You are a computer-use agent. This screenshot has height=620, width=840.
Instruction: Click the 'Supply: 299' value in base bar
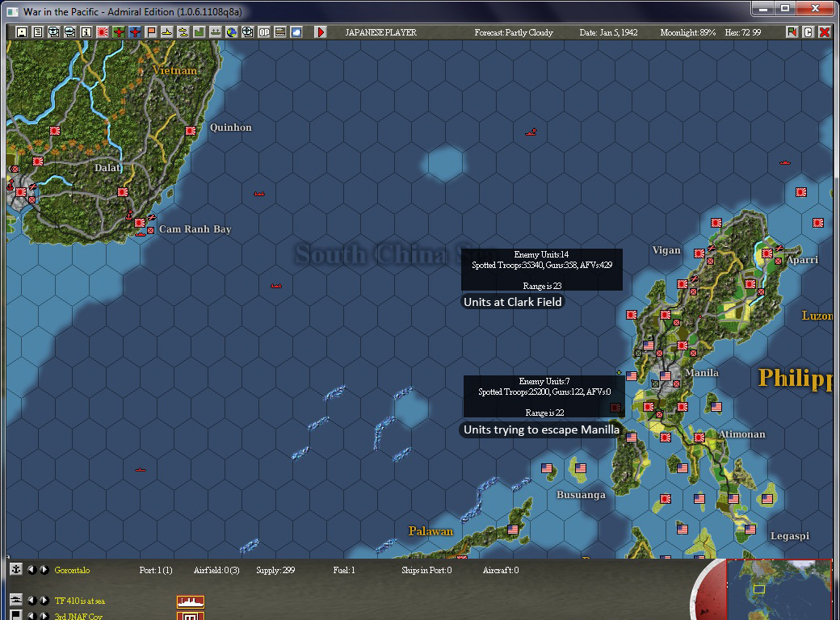click(275, 570)
